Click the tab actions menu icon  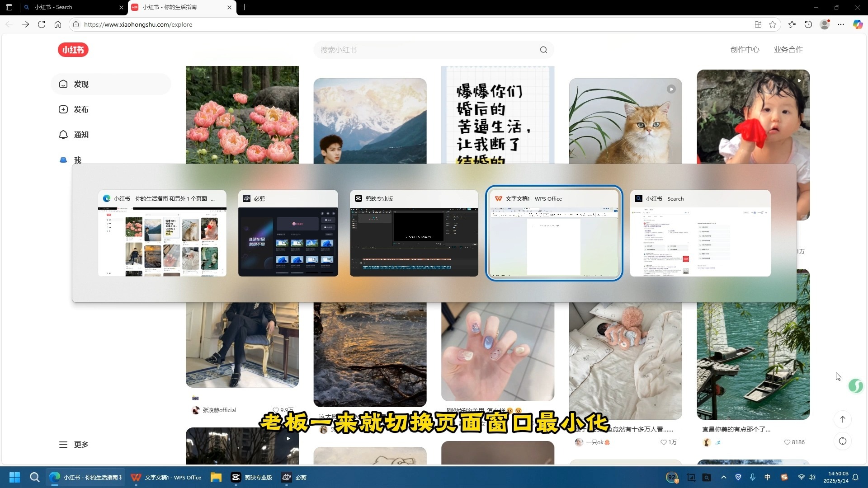9,7
